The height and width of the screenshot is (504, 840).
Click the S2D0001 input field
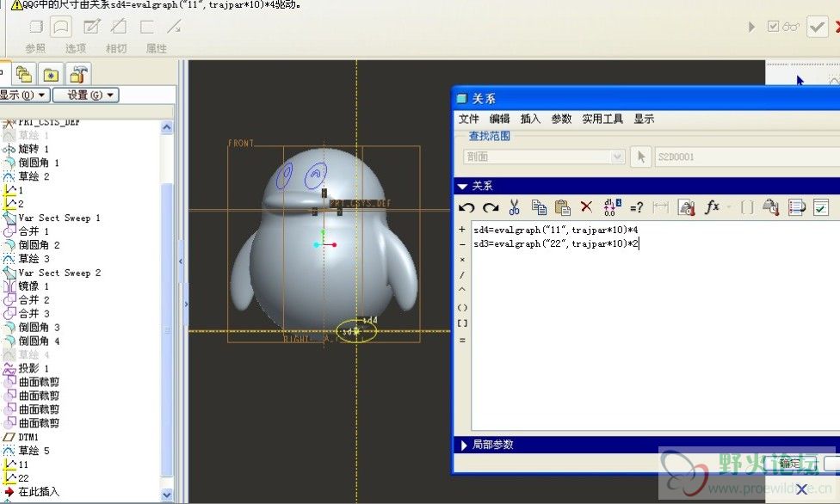[x=747, y=157]
